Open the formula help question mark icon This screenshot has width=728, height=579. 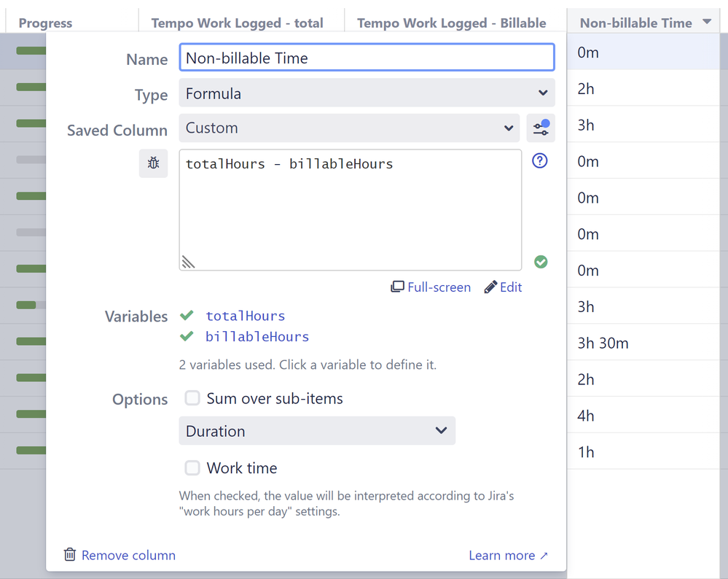[x=539, y=160]
